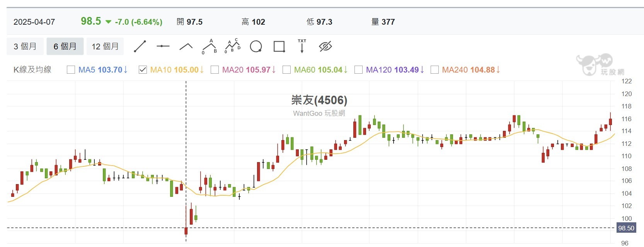This screenshot has height=247, width=644.
Task: Switch chart range to 3 個月
Action: (25, 46)
